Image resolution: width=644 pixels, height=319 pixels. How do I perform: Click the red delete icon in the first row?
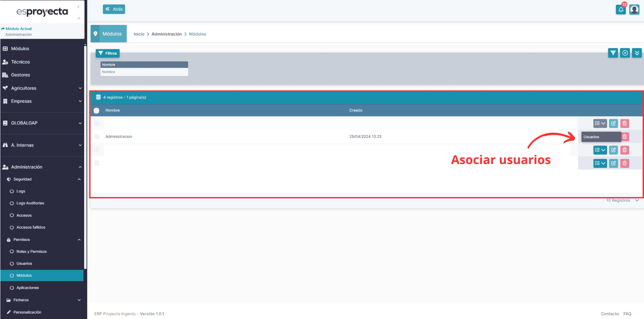click(624, 123)
